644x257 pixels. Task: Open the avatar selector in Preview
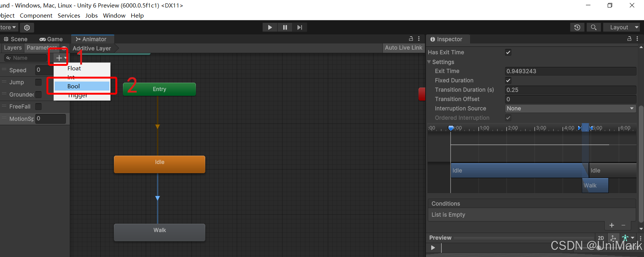point(628,238)
